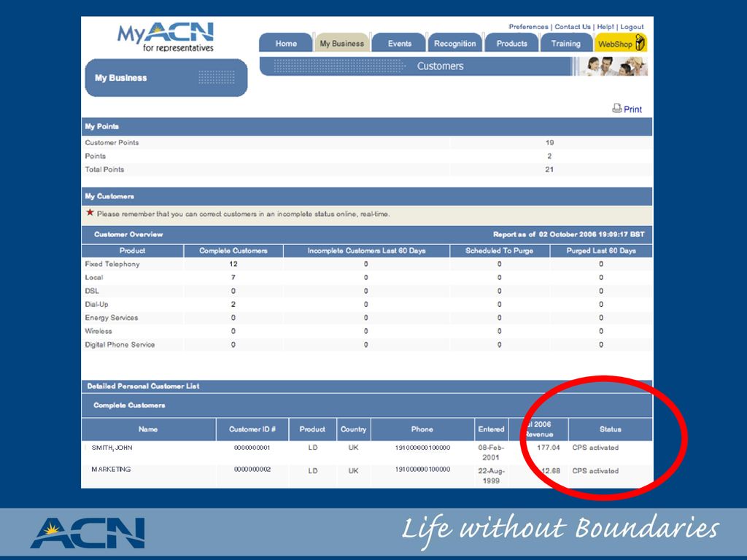Click the Purged Last 60 Days header
The image size is (747, 560).
click(601, 251)
